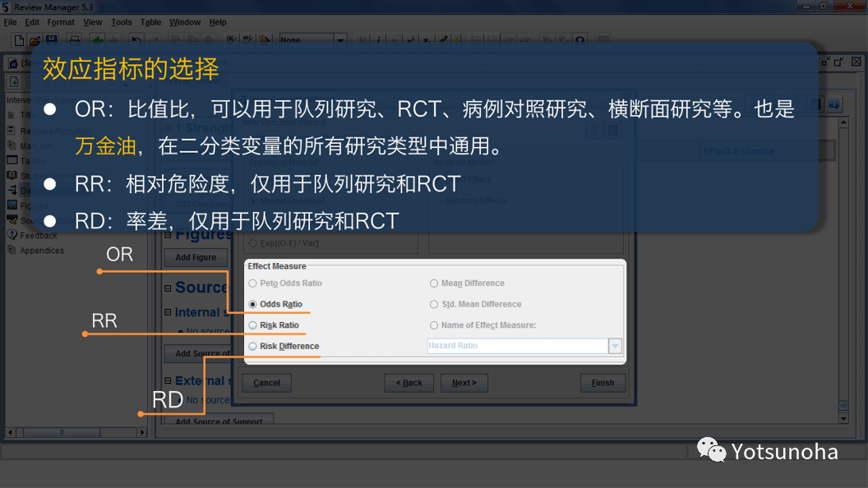This screenshot has height=488, width=868.
Task: Open the Tables section in sidebar
Action: 12,161
